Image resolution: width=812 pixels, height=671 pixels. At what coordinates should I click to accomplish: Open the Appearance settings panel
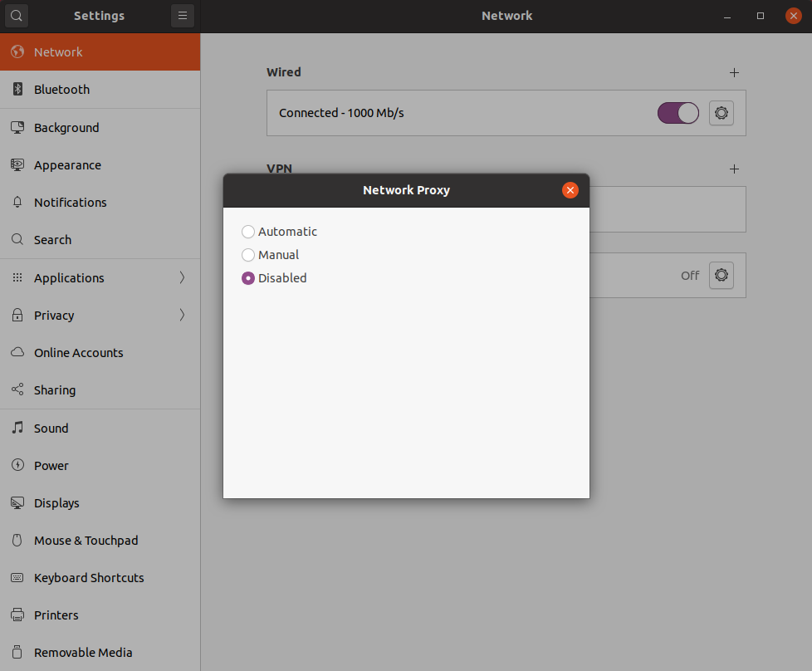pyautogui.click(x=67, y=165)
